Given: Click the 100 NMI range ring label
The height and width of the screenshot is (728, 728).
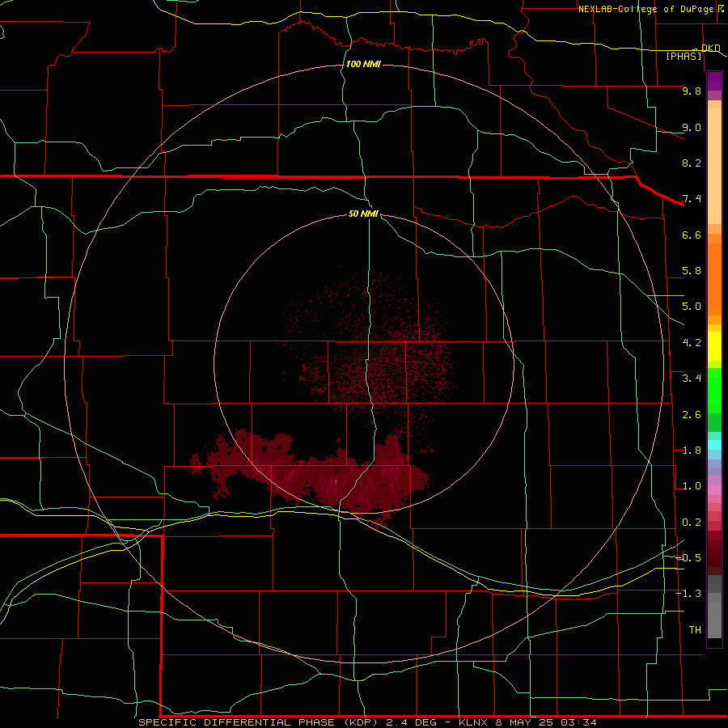Looking at the screenshot, I should (363, 64).
